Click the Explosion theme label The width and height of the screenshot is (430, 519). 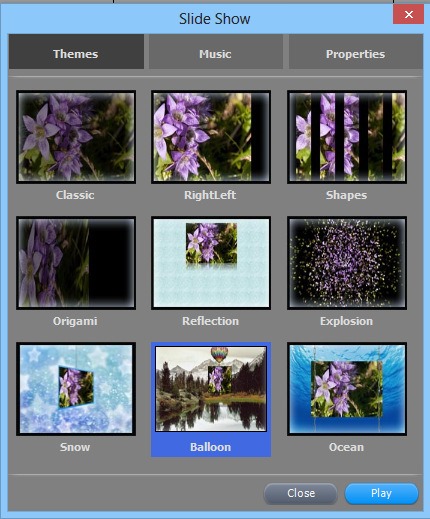tap(346, 321)
